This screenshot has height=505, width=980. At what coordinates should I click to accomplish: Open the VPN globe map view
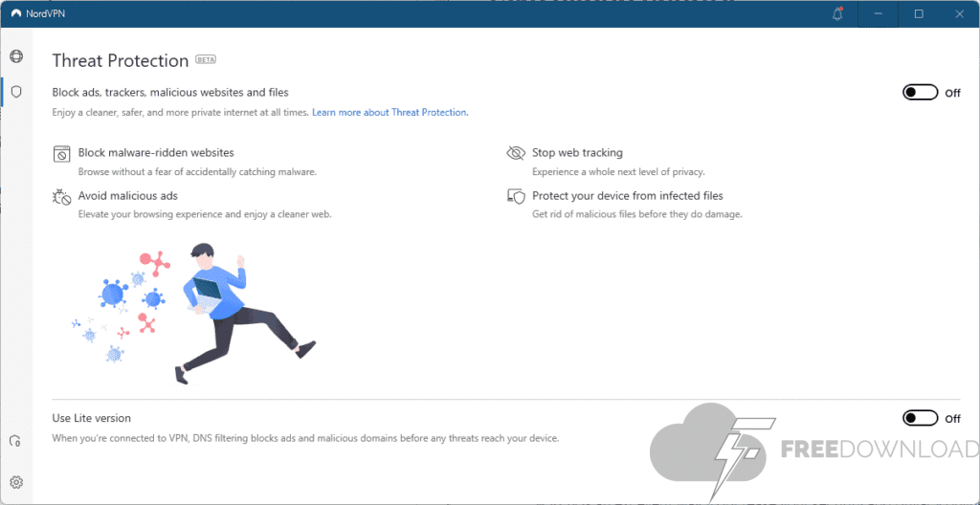pos(16,57)
